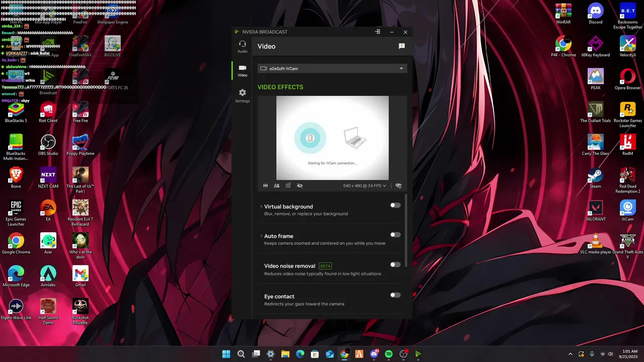Open Backrooms Escape Together desktop icon

click(x=628, y=16)
